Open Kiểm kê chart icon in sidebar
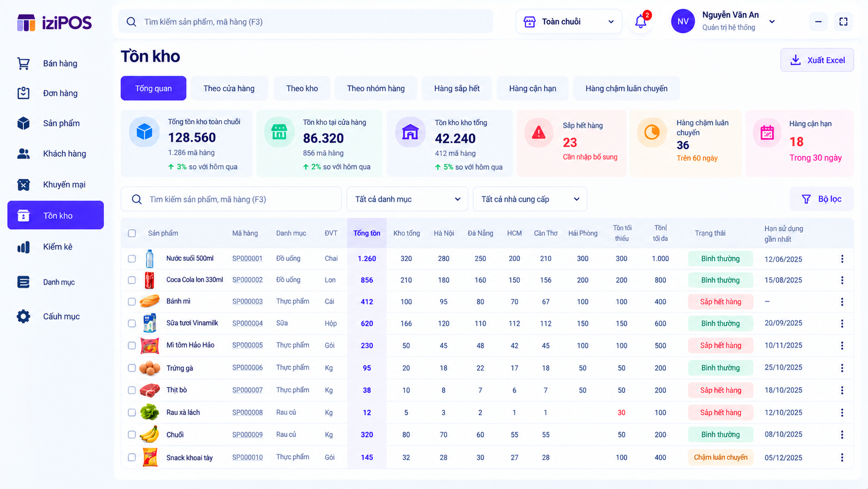The width and height of the screenshot is (868, 489). coord(23,247)
